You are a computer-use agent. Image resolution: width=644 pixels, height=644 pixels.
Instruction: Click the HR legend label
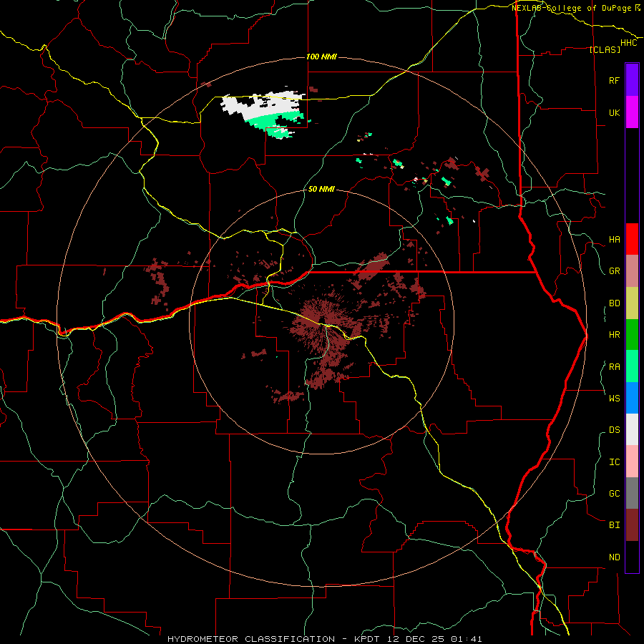coord(614,335)
